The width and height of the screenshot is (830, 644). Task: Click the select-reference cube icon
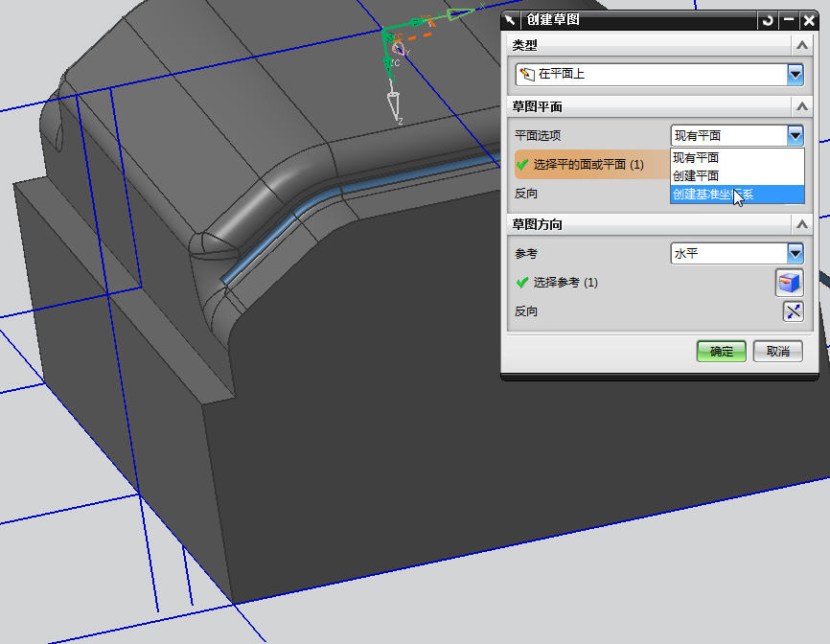789,283
